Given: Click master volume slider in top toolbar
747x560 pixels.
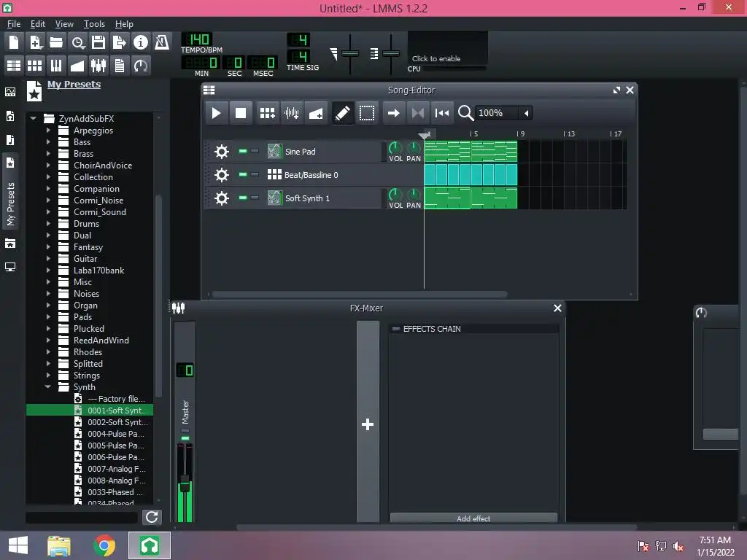Looking at the screenshot, I should 350,54.
